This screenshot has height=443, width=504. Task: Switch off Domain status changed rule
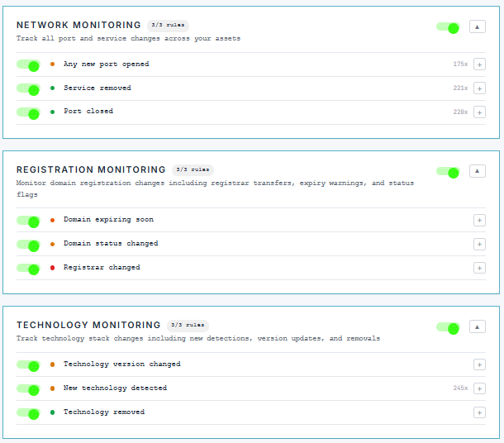tap(28, 245)
